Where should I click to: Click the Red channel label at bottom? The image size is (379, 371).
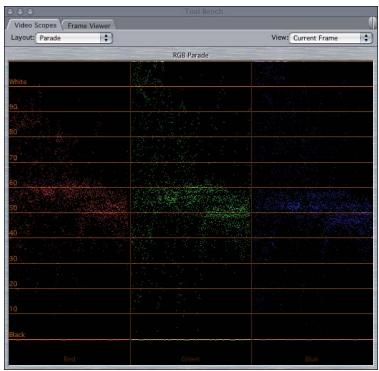tap(69, 359)
